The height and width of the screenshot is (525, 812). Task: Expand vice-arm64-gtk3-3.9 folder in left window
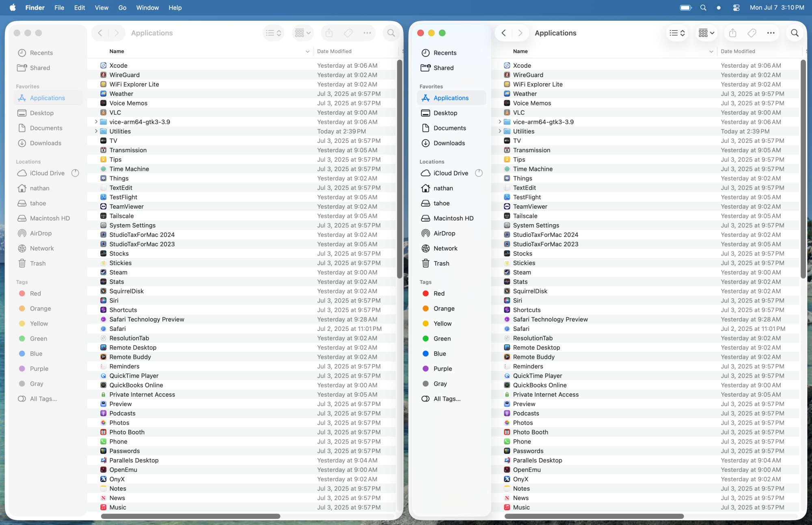click(x=96, y=122)
